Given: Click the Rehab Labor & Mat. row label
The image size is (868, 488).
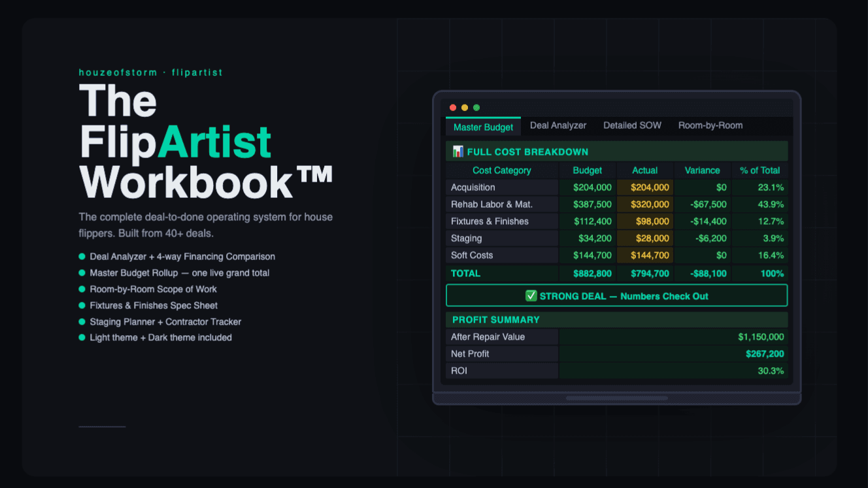Looking at the screenshot, I should 502,204.
